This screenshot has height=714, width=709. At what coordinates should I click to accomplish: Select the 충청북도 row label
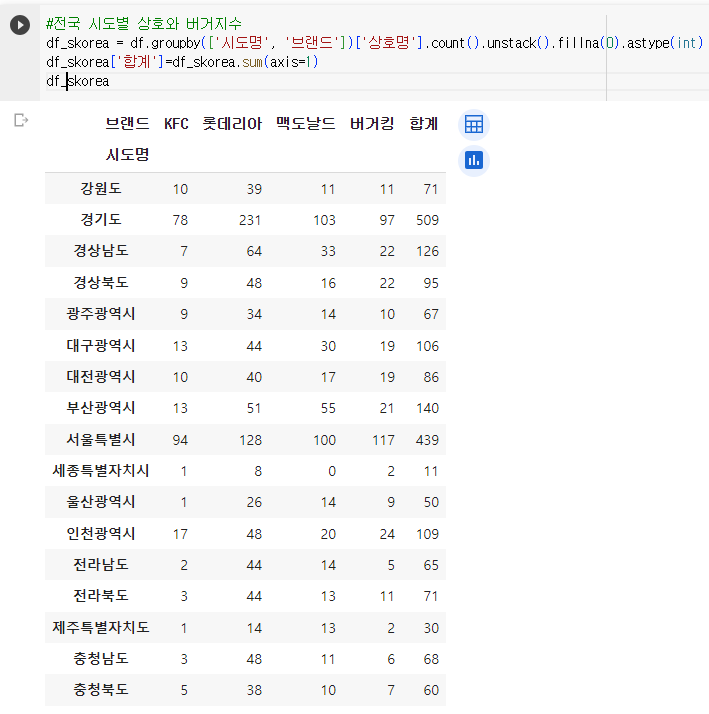click(101, 689)
